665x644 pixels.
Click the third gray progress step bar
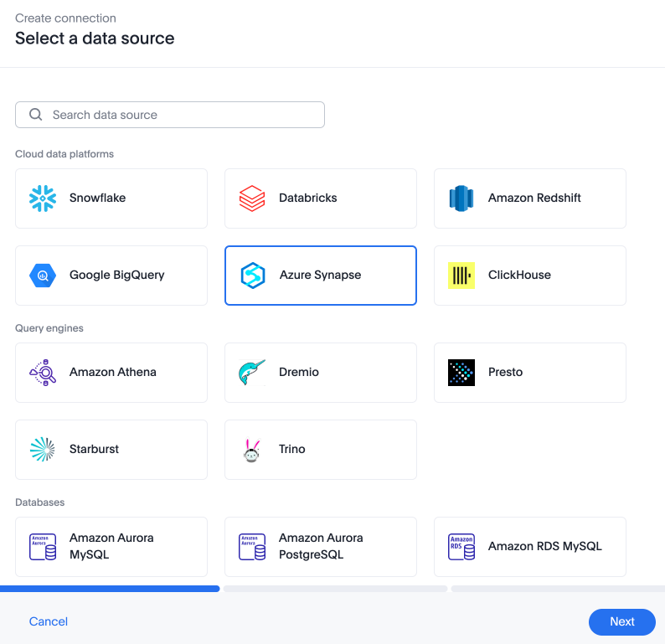click(x=558, y=589)
